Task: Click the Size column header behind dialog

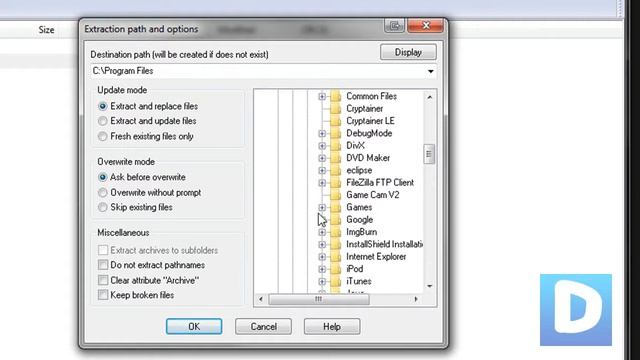Action: [x=46, y=29]
